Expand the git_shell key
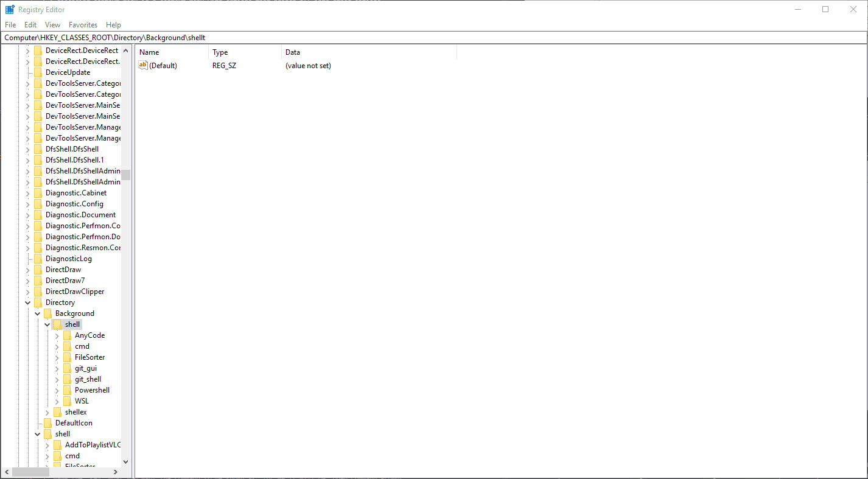Image resolution: width=868 pixels, height=479 pixels. click(x=57, y=379)
